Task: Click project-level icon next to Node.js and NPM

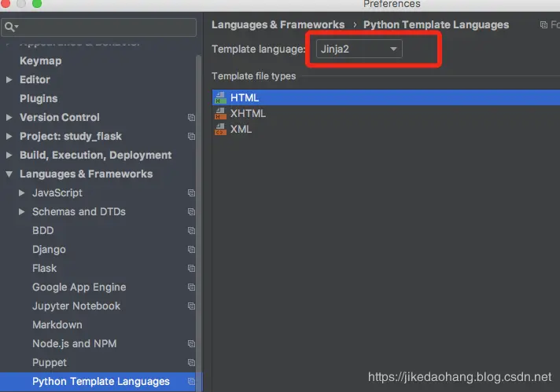Action: (x=191, y=344)
